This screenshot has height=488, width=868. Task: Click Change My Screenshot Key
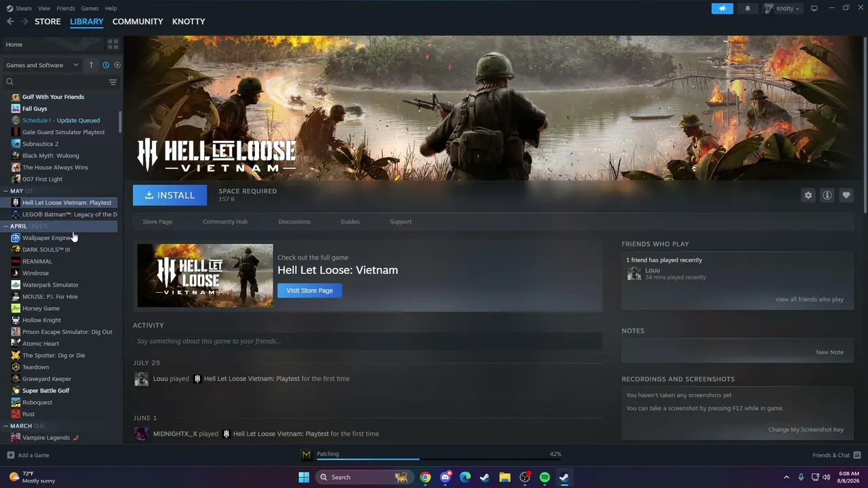[x=806, y=430]
